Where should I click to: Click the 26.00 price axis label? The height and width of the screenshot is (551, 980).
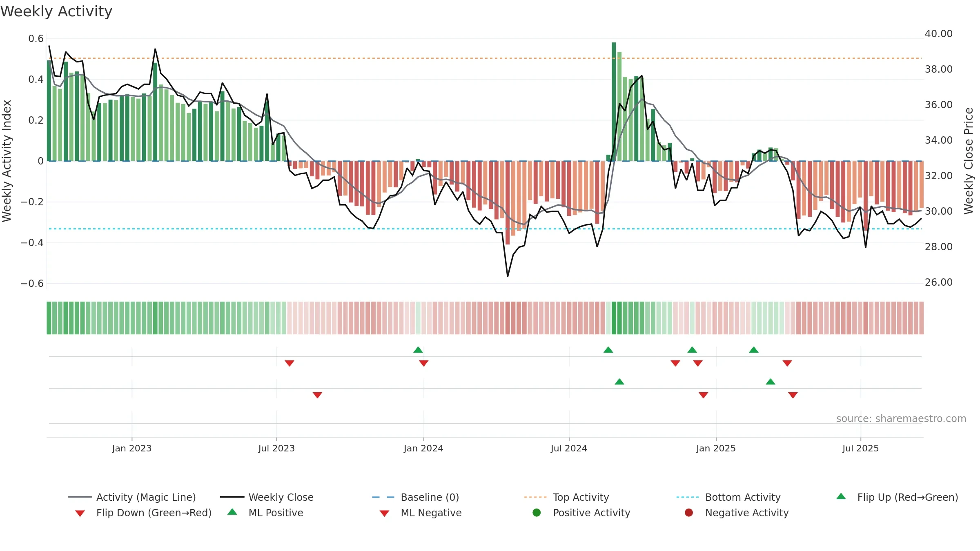click(x=938, y=282)
